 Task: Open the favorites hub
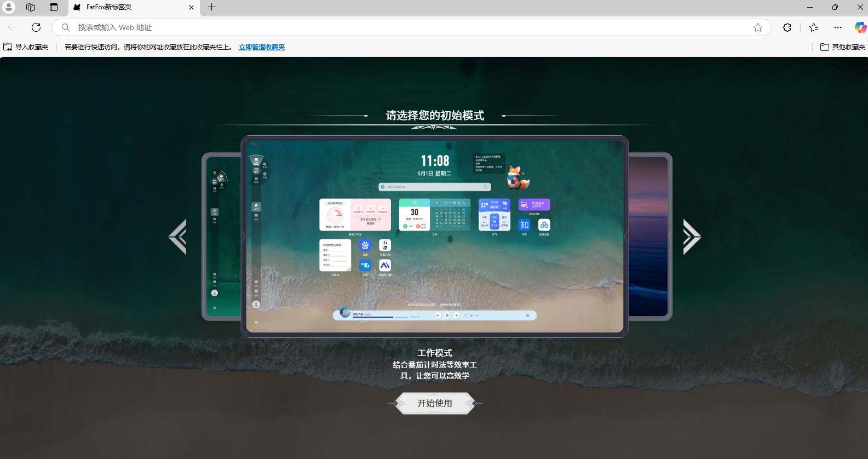[x=814, y=27]
